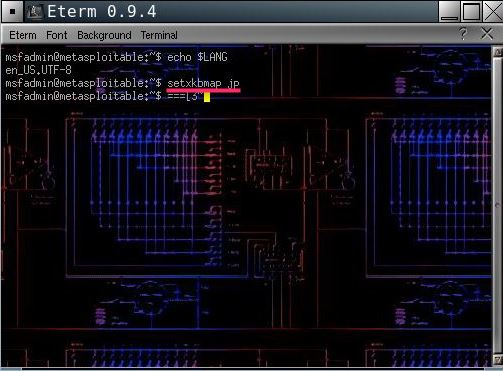The image size is (503, 371).
Task: Minimize the Eterm window
Action: pos(449,11)
